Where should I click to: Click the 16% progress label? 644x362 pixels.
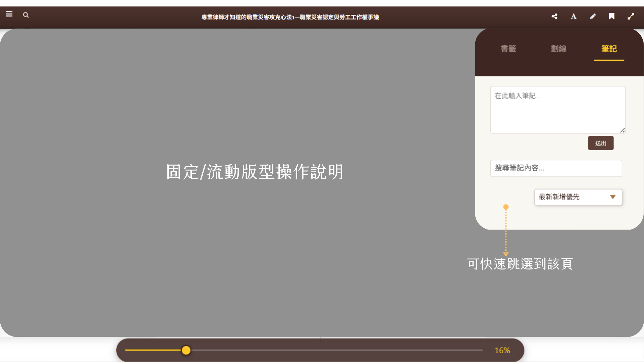point(502,350)
